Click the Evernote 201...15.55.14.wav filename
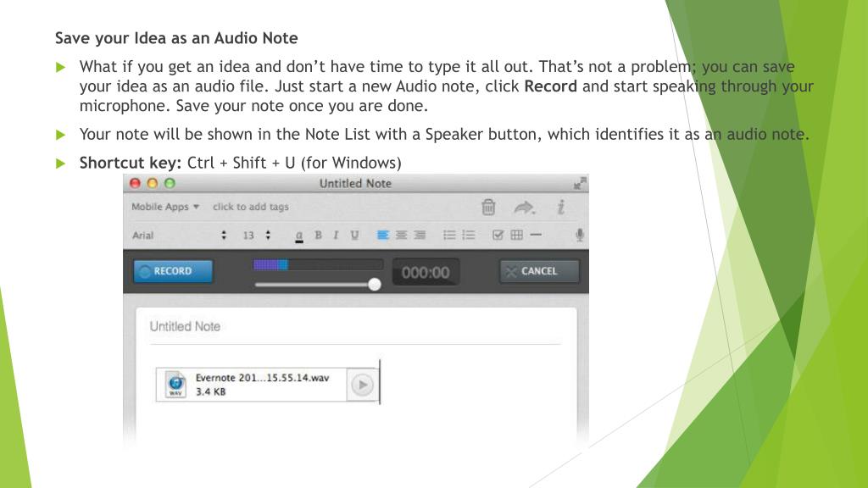This screenshot has width=868, height=488. click(x=263, y=378)
